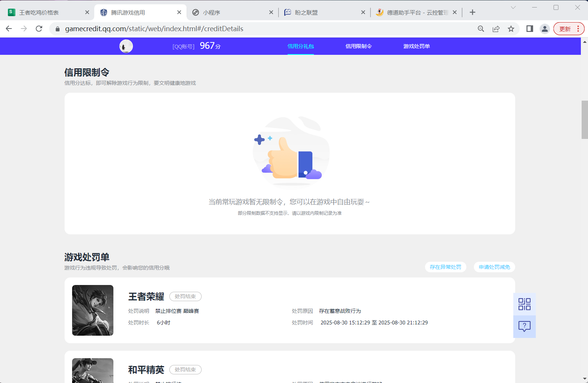588x383 pixels.
Task: Click the 和平精英 penalty title
Action: 146,370
